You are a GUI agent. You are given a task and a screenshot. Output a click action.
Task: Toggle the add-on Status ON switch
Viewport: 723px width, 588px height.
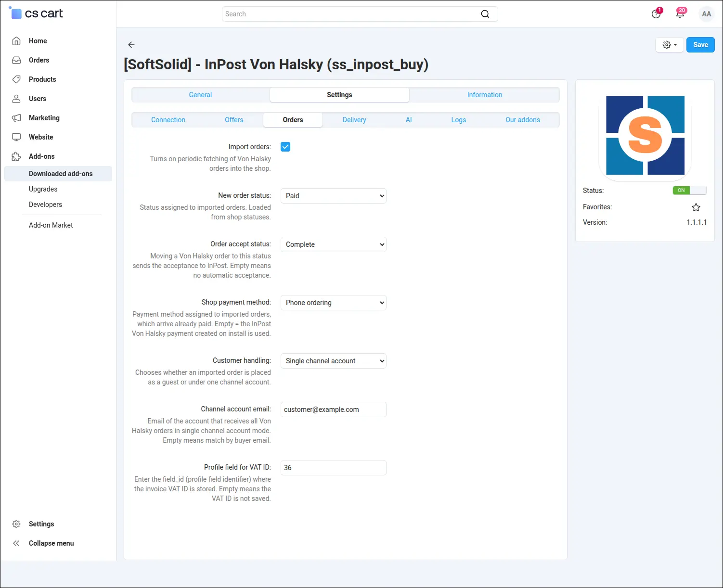(689, 190)
